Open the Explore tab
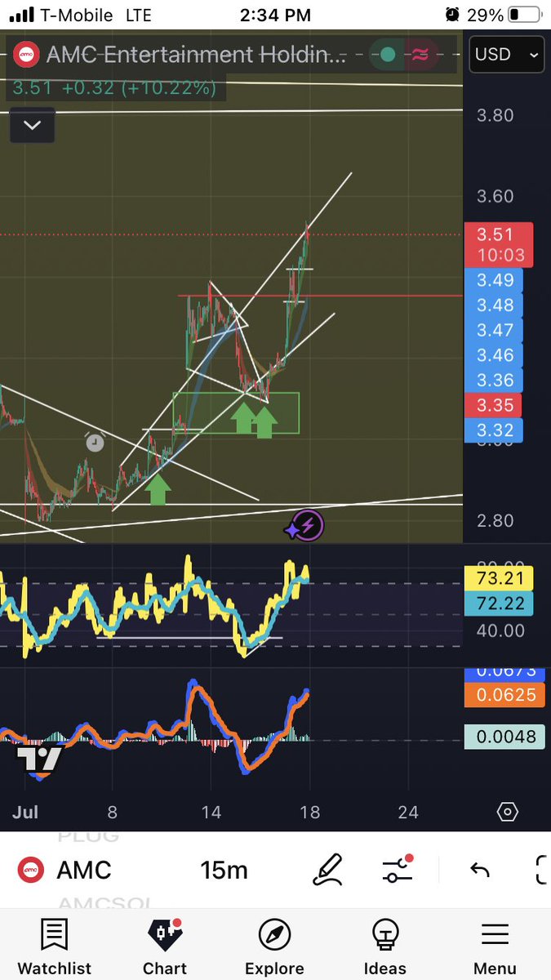This screenshot has width=551, height=980. [274, 945]
